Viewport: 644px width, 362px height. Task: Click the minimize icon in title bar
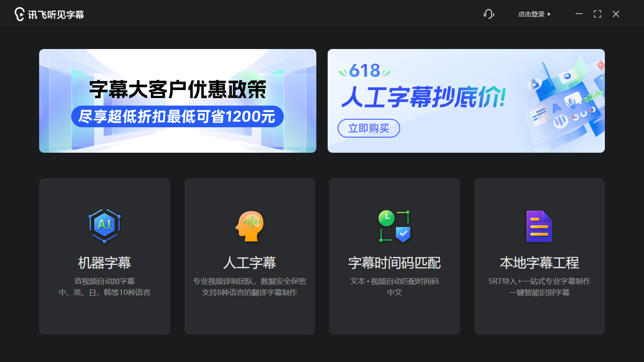click(578, 14)
